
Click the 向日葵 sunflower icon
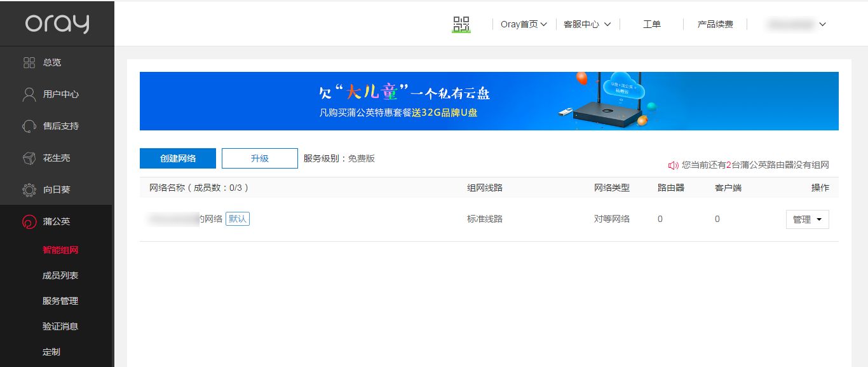(29, 190)
